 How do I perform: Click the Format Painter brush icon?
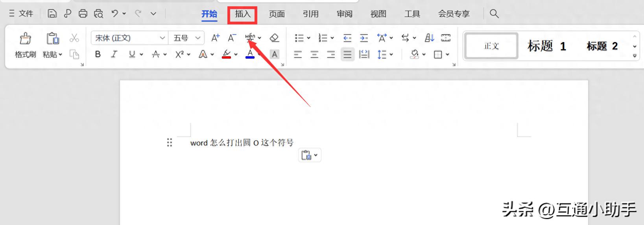(x=26, y=38)
